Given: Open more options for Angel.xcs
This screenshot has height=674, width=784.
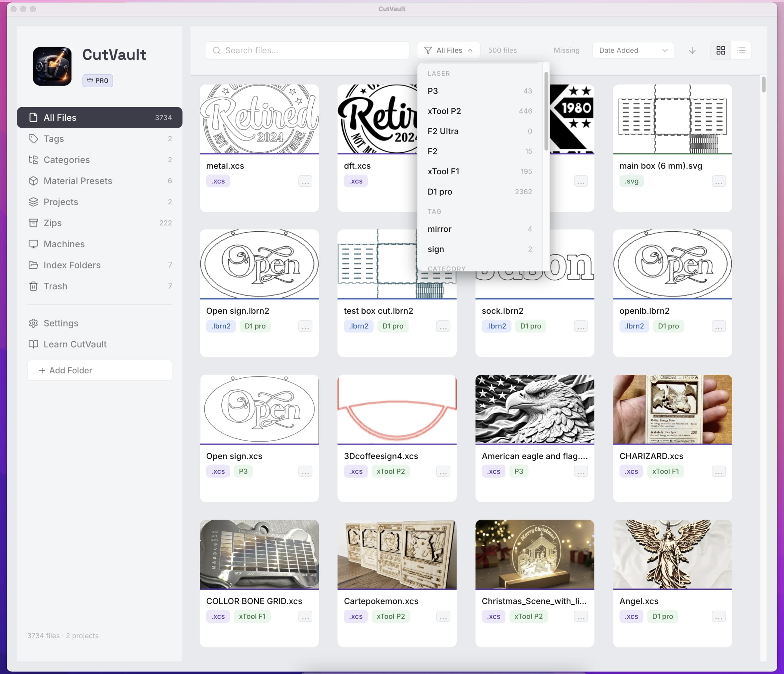Looking at the screenshot, I should [718, 616].
